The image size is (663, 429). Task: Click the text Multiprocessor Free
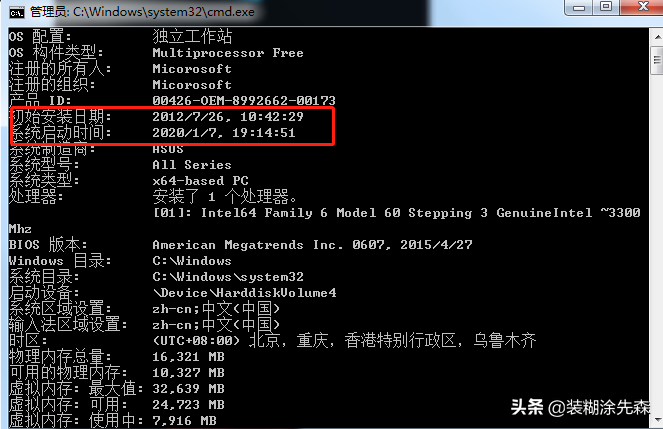pyautogui.click(x=228, y=53)
